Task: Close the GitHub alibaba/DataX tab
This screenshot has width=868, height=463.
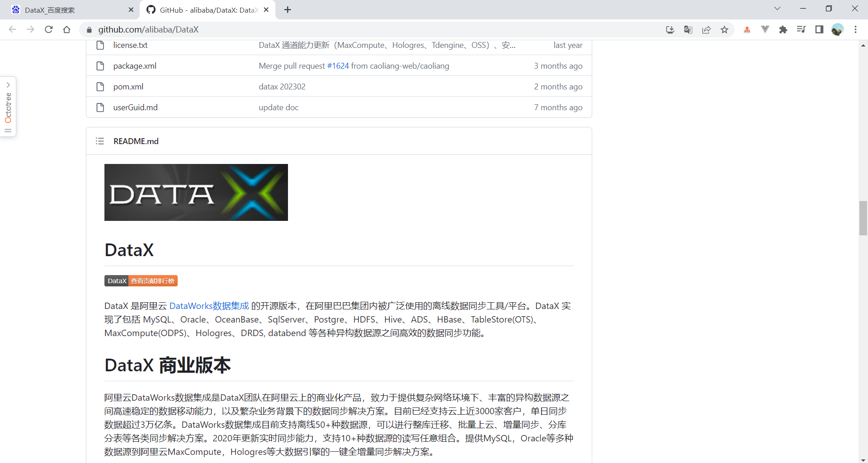Action: click(x=266, y=9)
